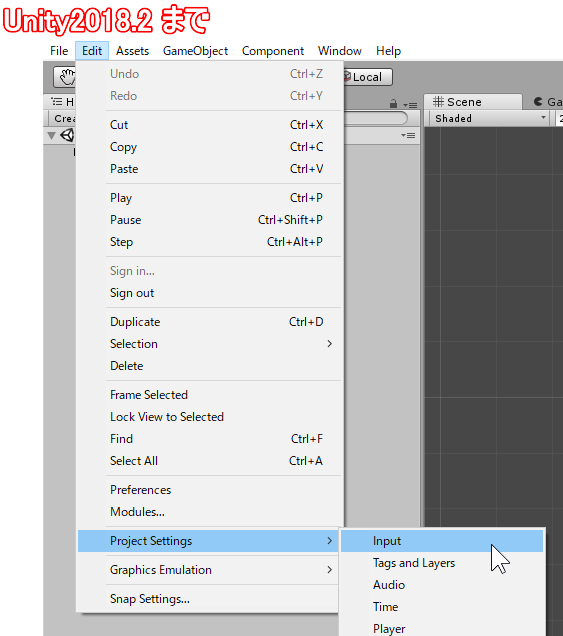Viewport: 563px width, 636px height.
Task: Click Sign out menu entry
Action: 210,293
